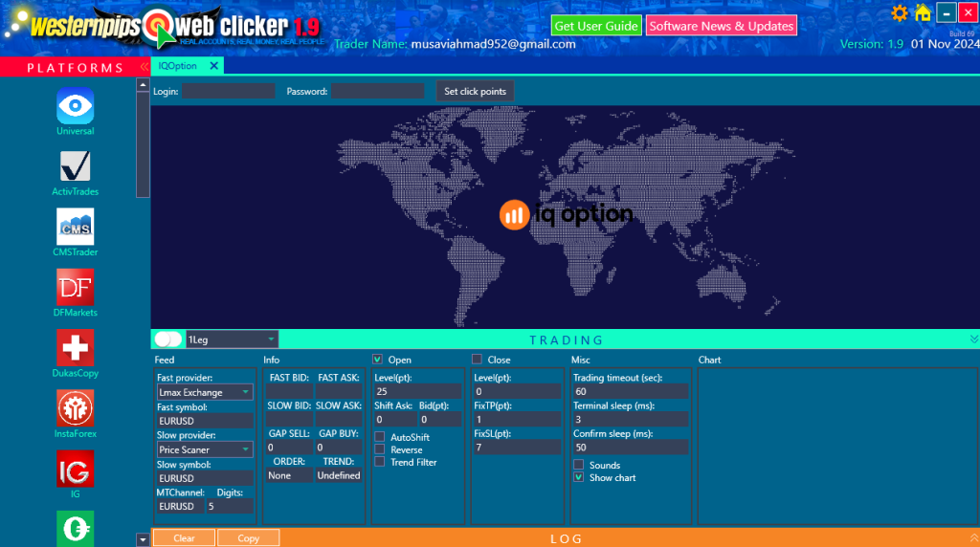Click the Shift Ask field

tap(395, 419)
